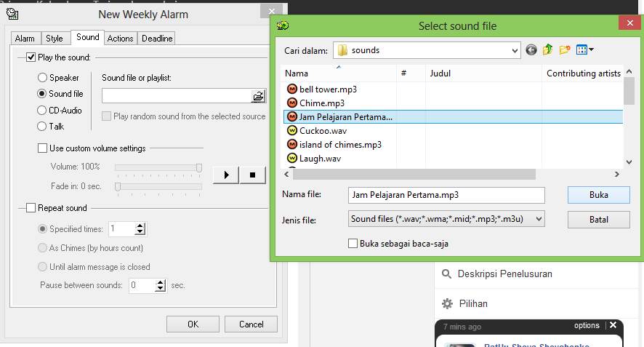644x347 pixels.
Task: Select Chime.mp3 file name
Action: pyautogui.click(x=322, y=103)
